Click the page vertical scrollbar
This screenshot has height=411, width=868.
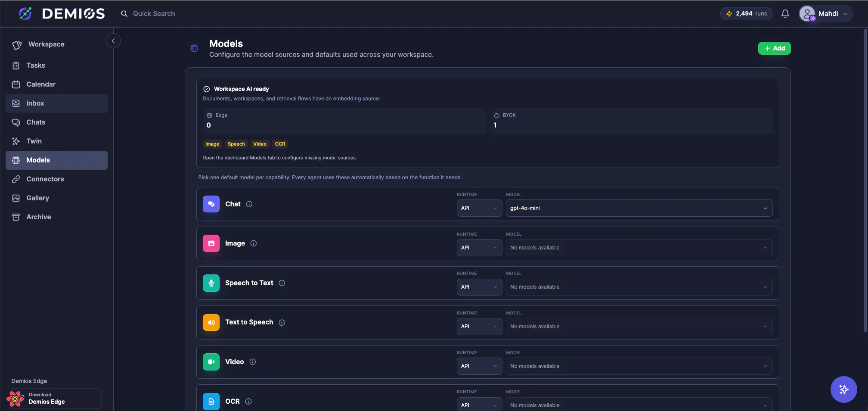tap(865, 181)
